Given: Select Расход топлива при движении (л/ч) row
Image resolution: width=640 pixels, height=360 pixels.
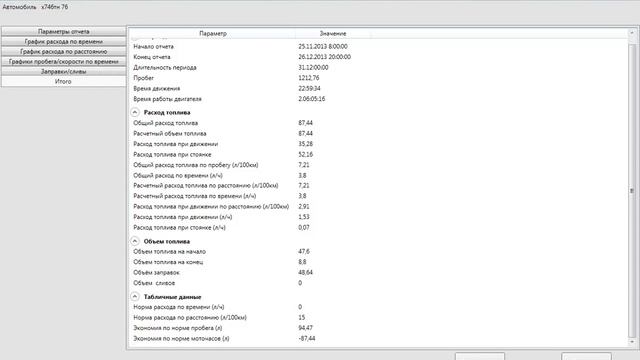Looking at the screenshot, I should point(379,217).
